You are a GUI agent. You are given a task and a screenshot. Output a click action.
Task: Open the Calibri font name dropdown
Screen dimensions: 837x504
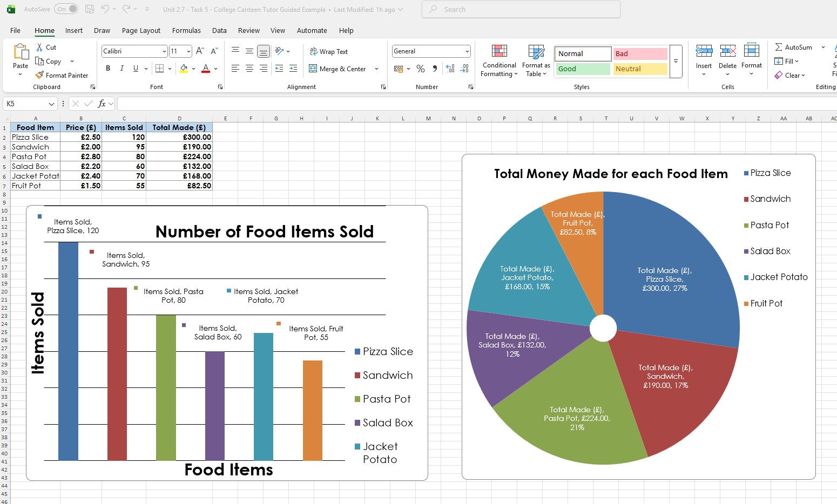coord(164,51)
